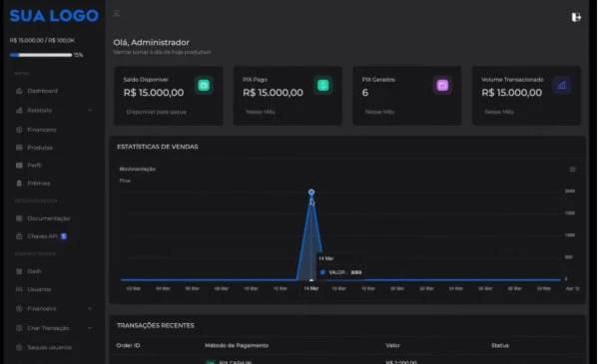The image size is (599, 364).
Task: Open the Relatório sidebar item
Action: tap(39, 111)
